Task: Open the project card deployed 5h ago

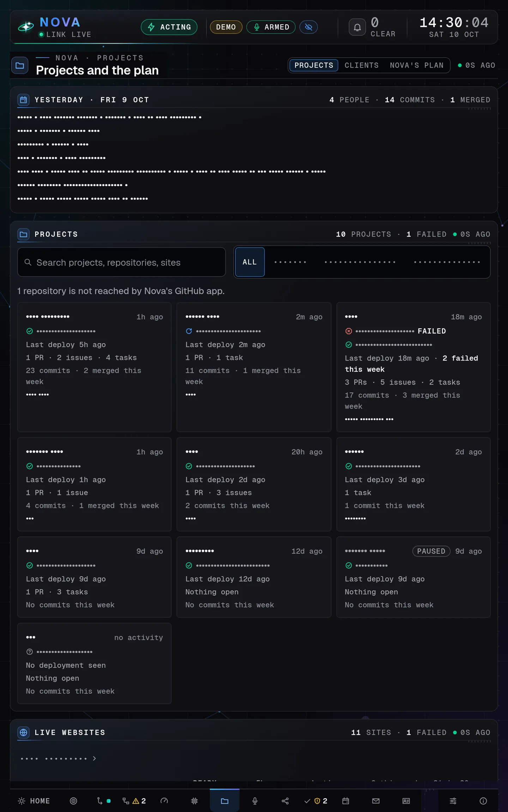Action: click(94, 367)
